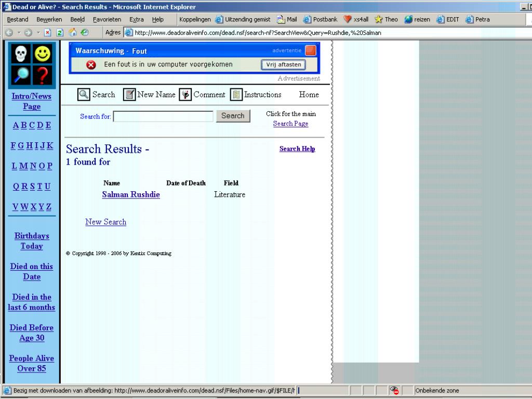Open the Beeld menu
The width and height of the screenshot is (532, 399).
point(77,19)
